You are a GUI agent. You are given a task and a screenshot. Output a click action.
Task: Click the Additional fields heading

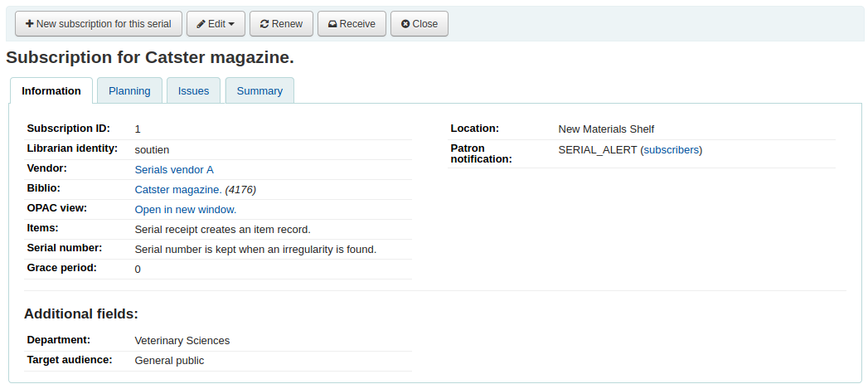80,314
